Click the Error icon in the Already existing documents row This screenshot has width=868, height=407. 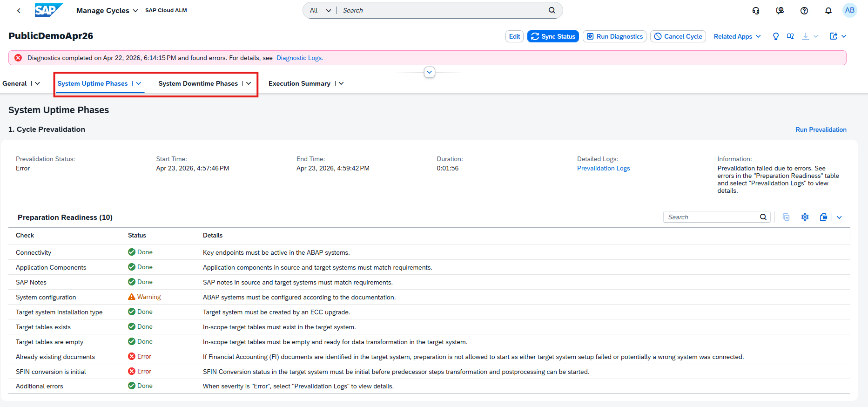[132, 356]
